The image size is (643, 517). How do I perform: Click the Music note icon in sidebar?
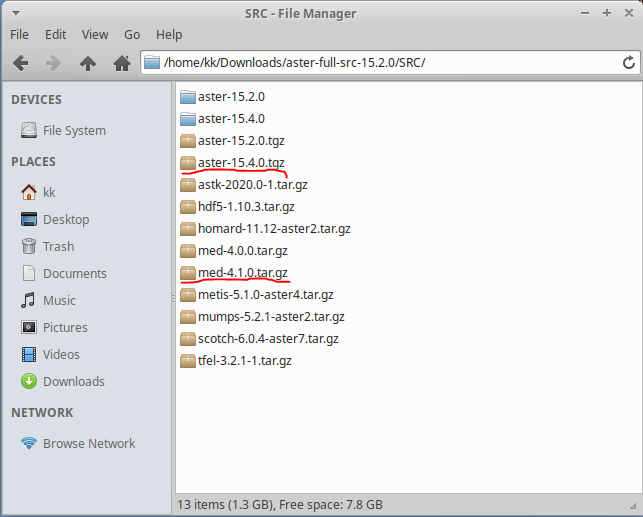[28, 300]
